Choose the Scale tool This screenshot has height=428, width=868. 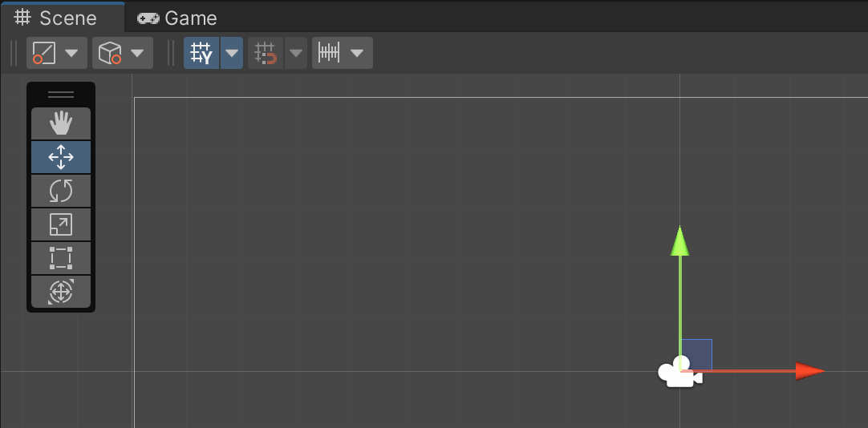point(61,224)
